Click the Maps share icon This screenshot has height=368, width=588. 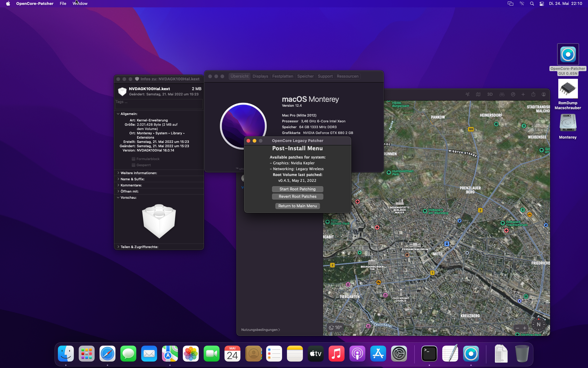coord(533,94)
